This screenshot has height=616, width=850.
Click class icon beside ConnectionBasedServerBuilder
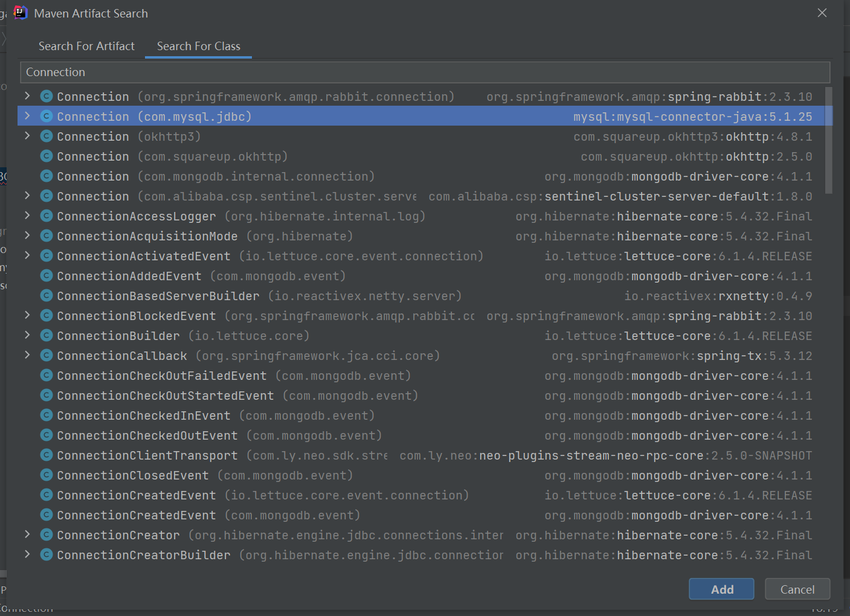[47, 296]
